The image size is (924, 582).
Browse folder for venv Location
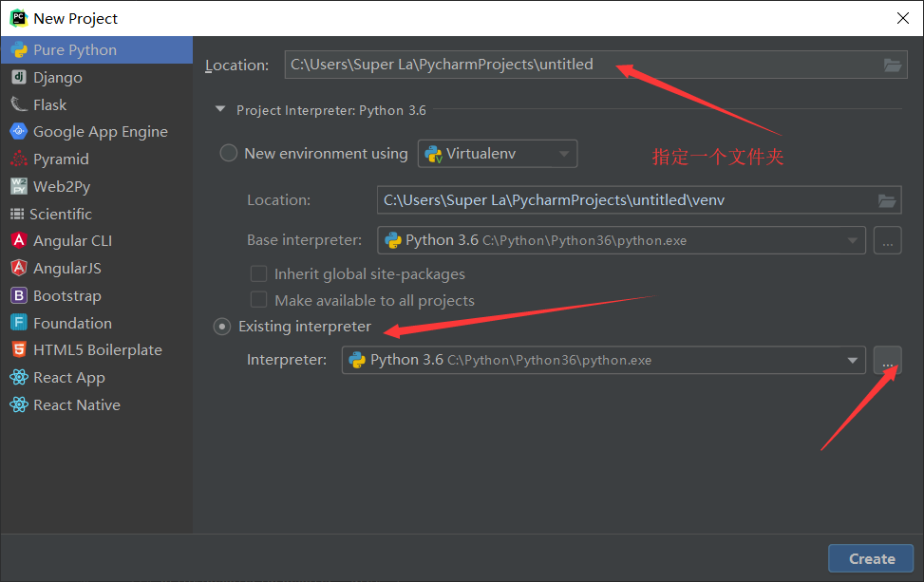coord(887,200)
